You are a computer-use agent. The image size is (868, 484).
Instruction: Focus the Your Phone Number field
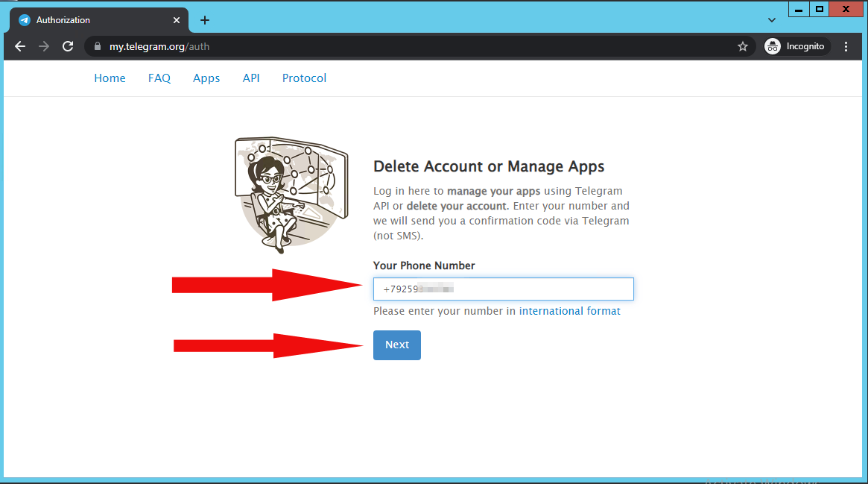click(x=503, y=289)
